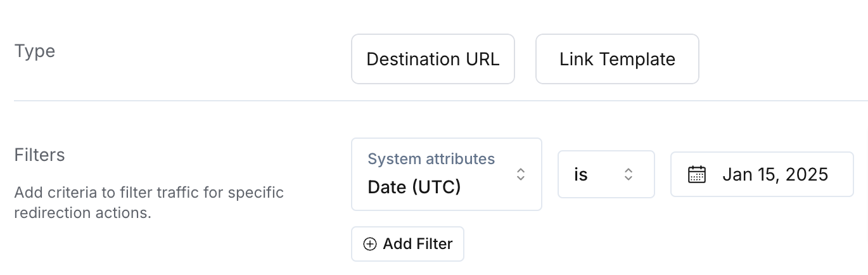
Task: Click the "Jan 15, 2025" date text
Action: pyautogui.click(x=775, y=174)
